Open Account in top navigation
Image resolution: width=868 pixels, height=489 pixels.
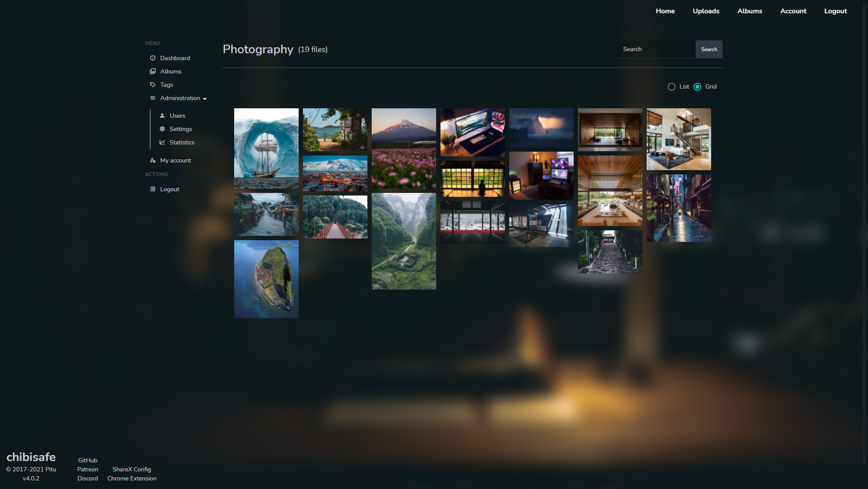pyautogui.click(x=793, y=11)
